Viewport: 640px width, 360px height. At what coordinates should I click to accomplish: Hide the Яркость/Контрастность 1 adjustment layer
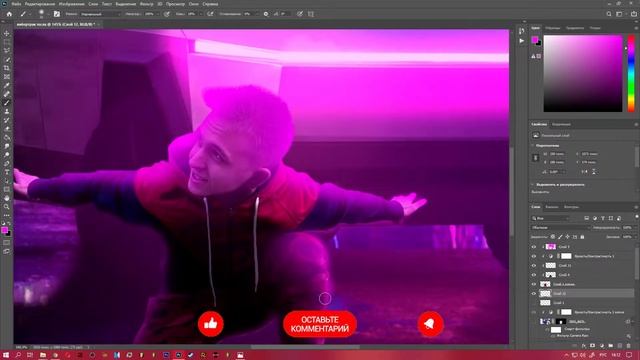point(534,256)
